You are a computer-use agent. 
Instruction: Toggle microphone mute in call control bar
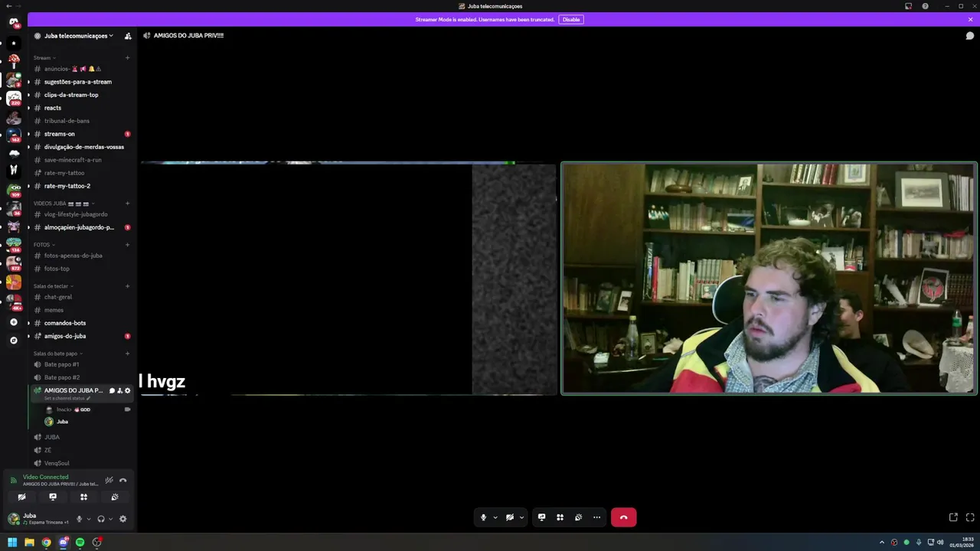(483, 517)
